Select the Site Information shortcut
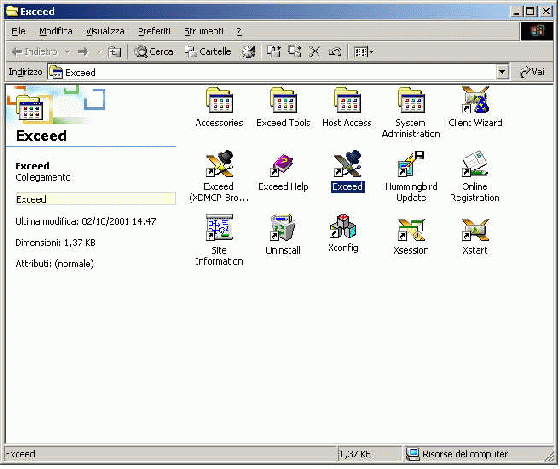 219,240
